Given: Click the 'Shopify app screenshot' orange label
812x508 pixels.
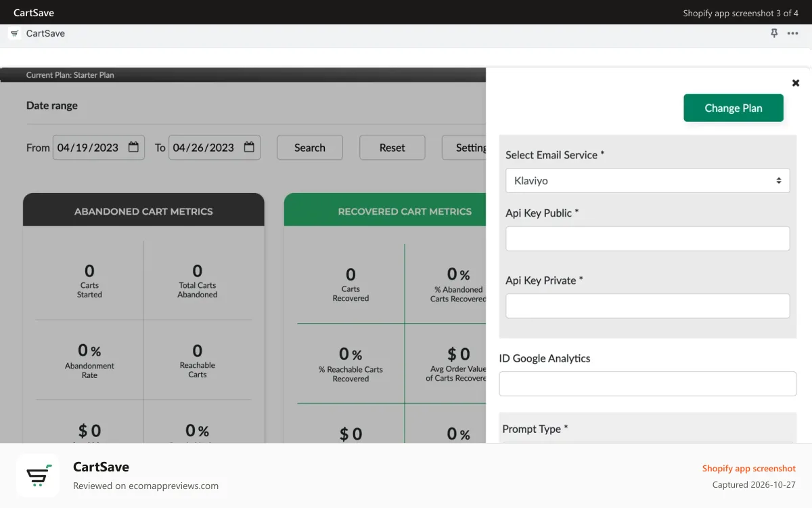Looking at the screenshot, I should coord(749,468).
